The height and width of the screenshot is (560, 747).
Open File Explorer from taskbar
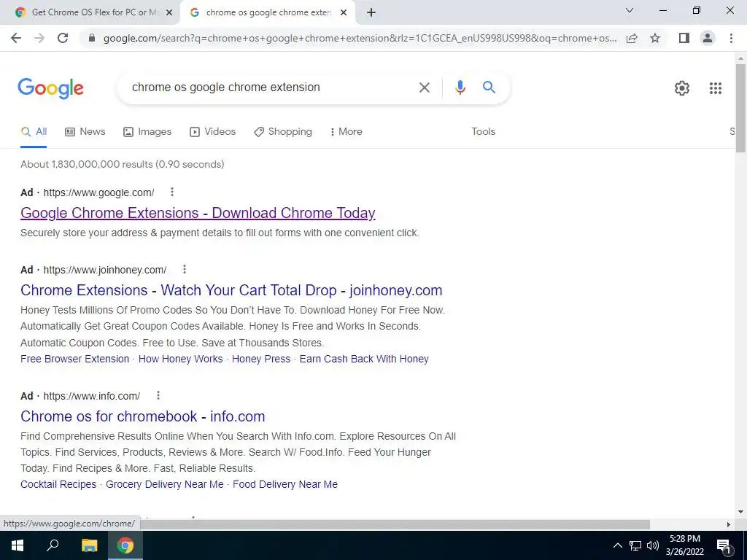[89, 545]
